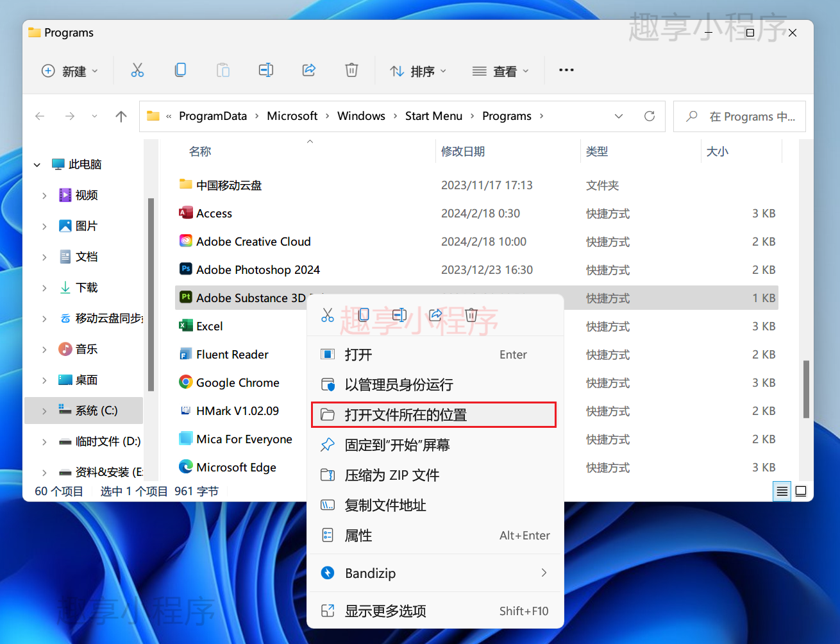Click the Copy icon in the top toolbar
The image size is (840, 644).
point(180,70)
